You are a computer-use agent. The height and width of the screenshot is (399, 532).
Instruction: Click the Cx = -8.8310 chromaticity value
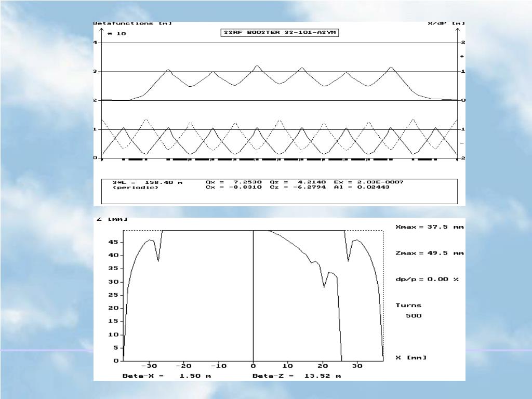[x=233, y=187]
